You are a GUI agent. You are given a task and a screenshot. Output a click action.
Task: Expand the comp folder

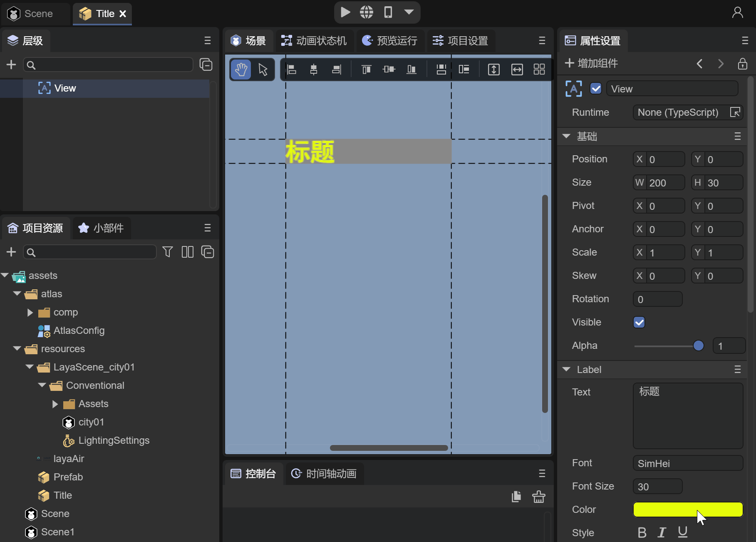(30, 312)
